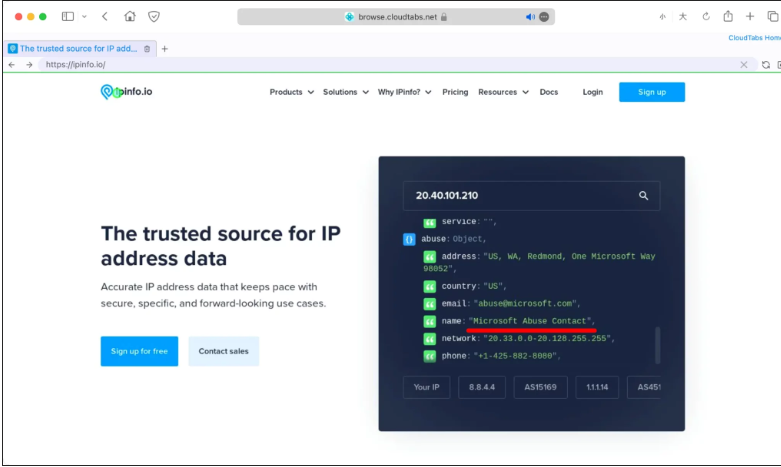The height and width of the screenshot is (467, 781).
Task: Click the Safari back arrow
Action: pos(104,17)
